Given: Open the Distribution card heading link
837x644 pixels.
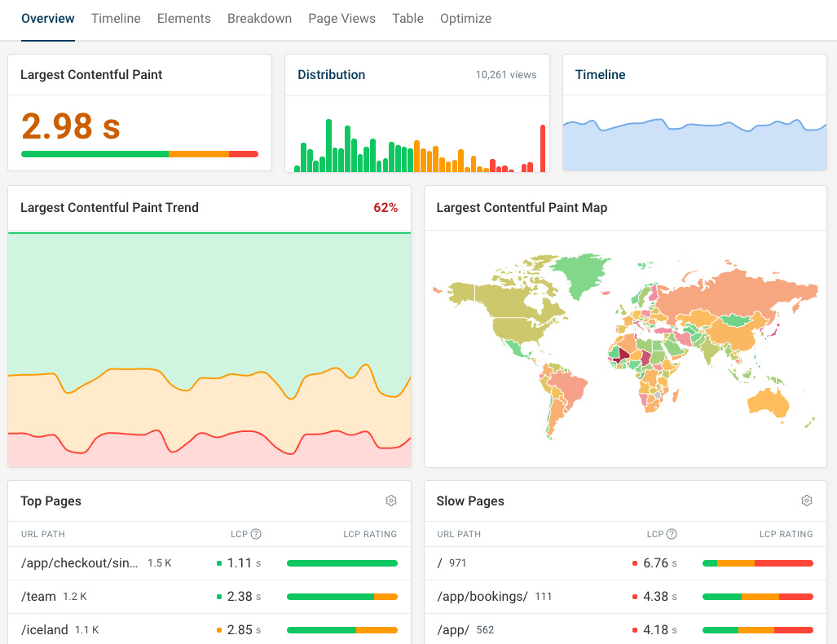Looking at the screenshot, I should coord(331,75).
